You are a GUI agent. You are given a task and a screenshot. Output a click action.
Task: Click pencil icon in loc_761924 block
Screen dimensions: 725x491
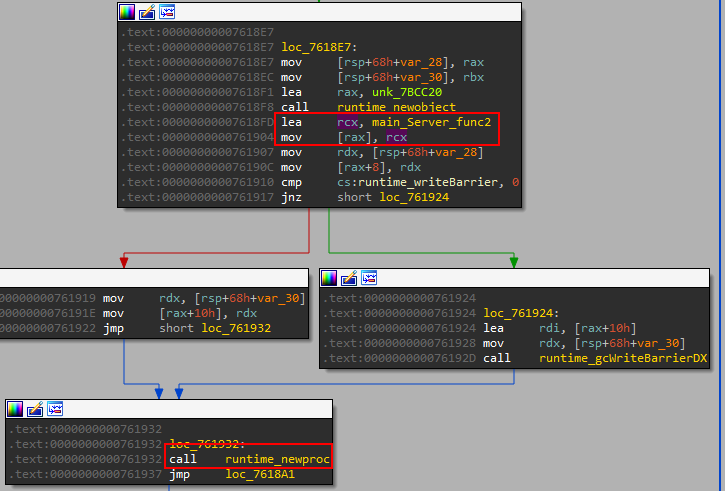point(349,278)
